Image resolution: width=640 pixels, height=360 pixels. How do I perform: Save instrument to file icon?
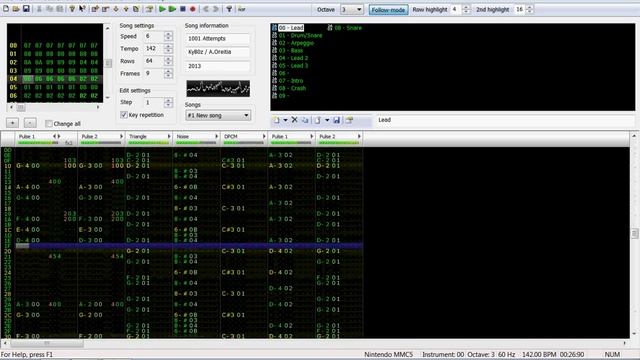(x=336, y=120)
